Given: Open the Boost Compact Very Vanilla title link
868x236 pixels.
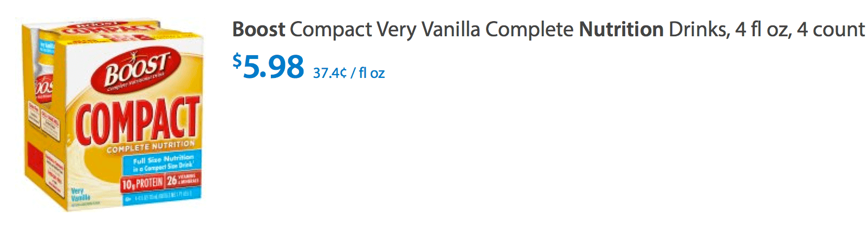Looking at the screenshot, I should tap(548, 29).
